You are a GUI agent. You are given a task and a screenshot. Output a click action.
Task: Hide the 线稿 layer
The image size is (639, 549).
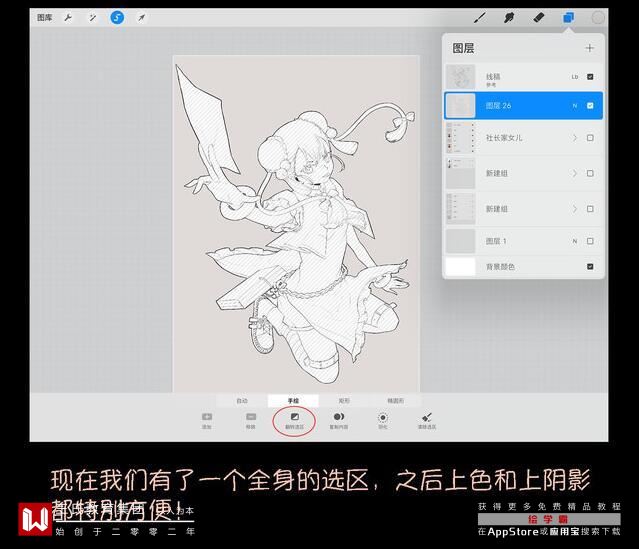click(590, 77)
